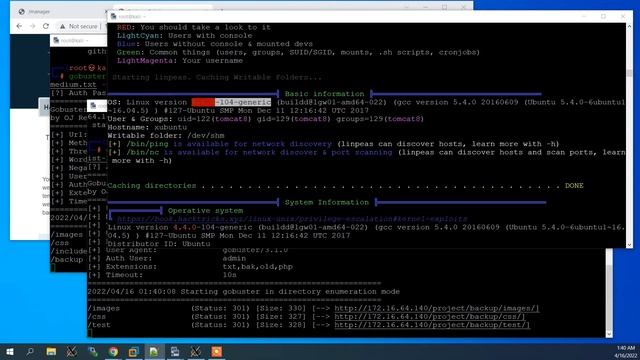Open X-shaped taskbar icon left of orange one
This screenshot has height=360, width=640.
click(x=196, y=351)
